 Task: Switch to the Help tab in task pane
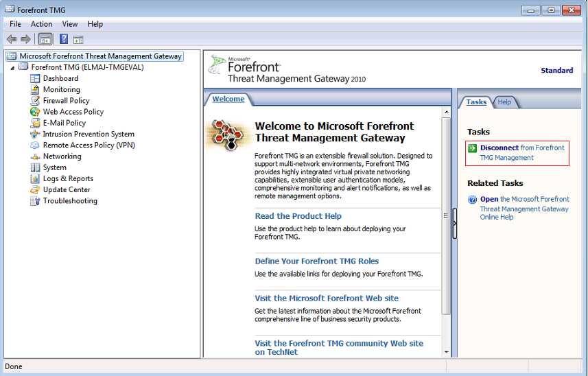[x=504, y=102]
